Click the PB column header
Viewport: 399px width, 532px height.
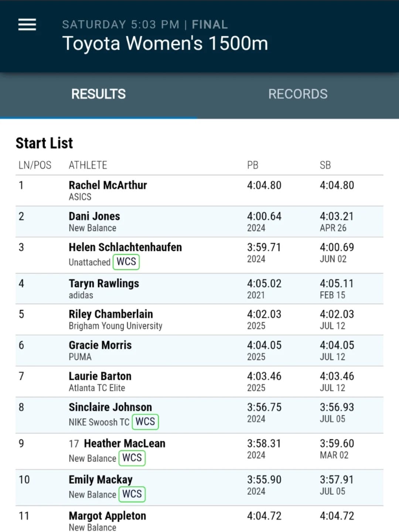tap(253, 165)
